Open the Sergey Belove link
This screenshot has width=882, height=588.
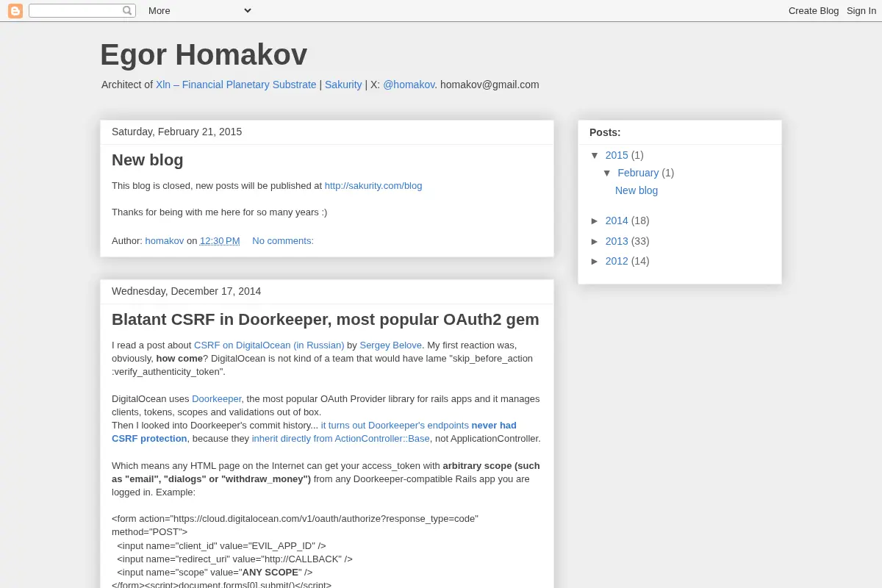pyautogui.click(x=391, y=345)
